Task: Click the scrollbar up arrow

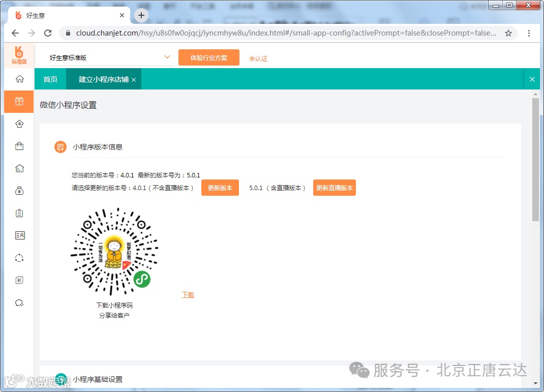Action: [x=536, y=94]
